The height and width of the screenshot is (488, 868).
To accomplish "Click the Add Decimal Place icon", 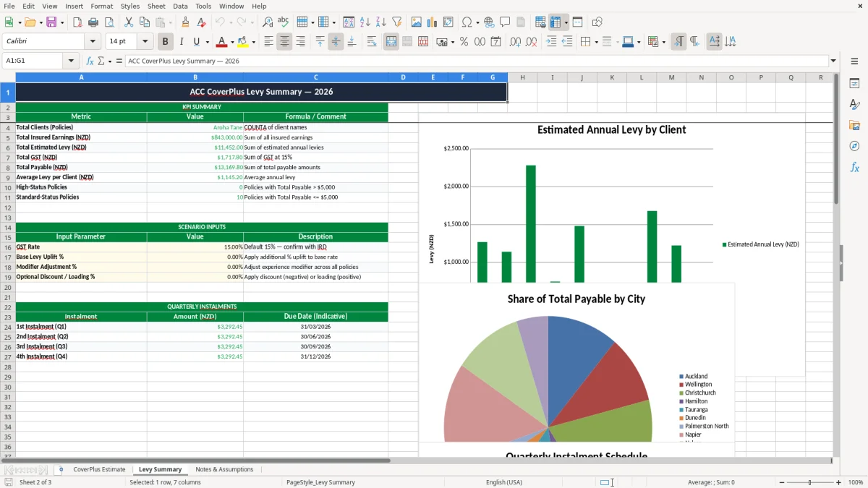I will pos(515,42).
